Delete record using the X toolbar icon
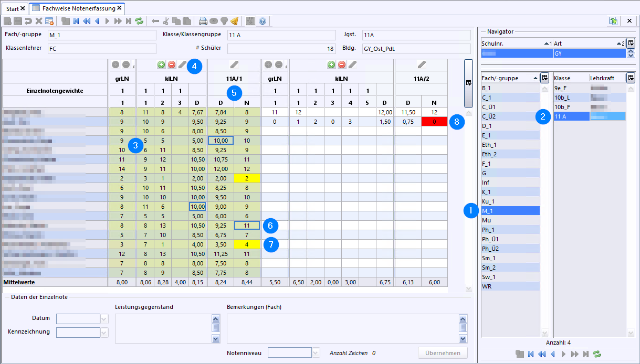The image size is (640, 364). point(38,21)
